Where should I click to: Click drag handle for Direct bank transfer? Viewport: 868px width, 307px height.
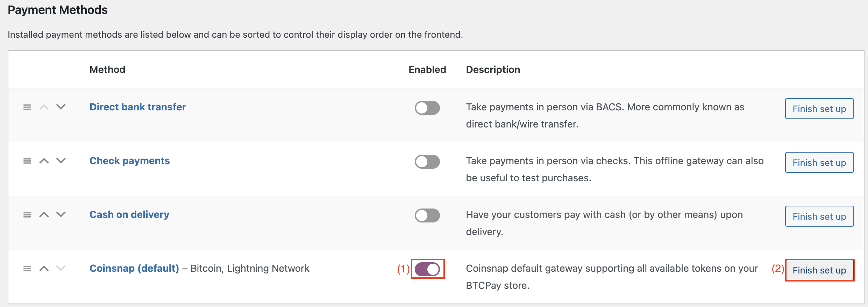click(x=27, y=107)
